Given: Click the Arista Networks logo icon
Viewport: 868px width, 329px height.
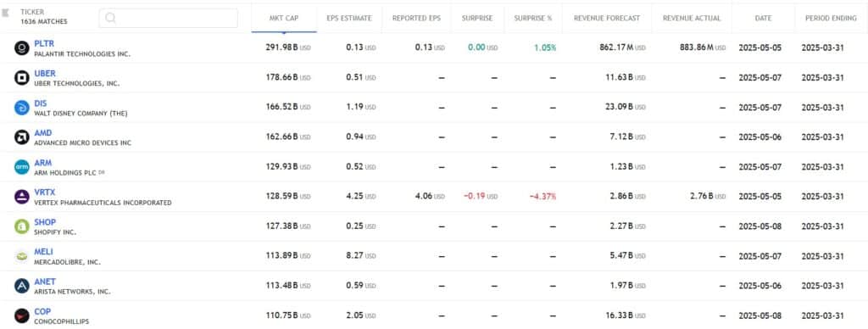Looking at the screenshot, I should point(21,287).
